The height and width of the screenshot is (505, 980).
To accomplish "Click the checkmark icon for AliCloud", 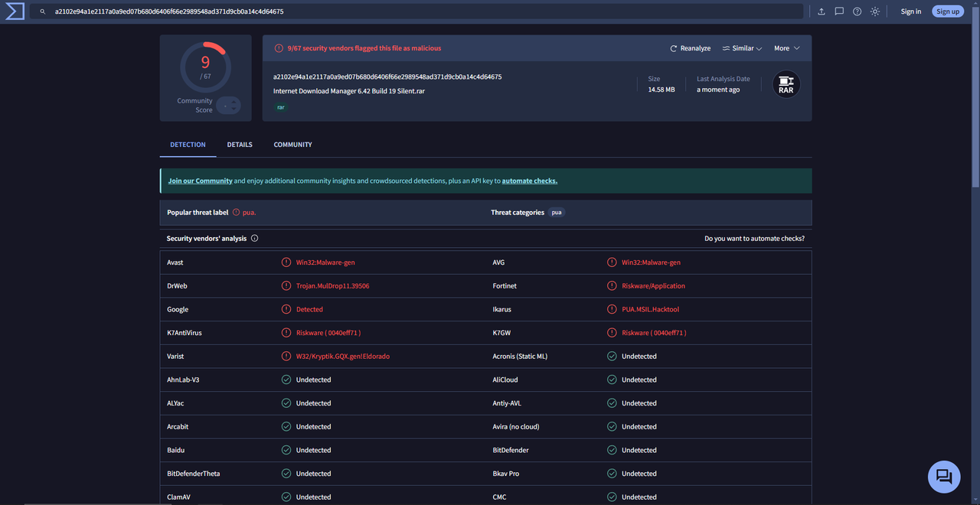I will [612, 380].
